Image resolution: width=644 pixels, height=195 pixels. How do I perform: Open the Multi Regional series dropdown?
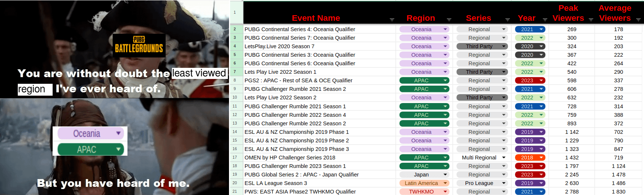point(504,158)
